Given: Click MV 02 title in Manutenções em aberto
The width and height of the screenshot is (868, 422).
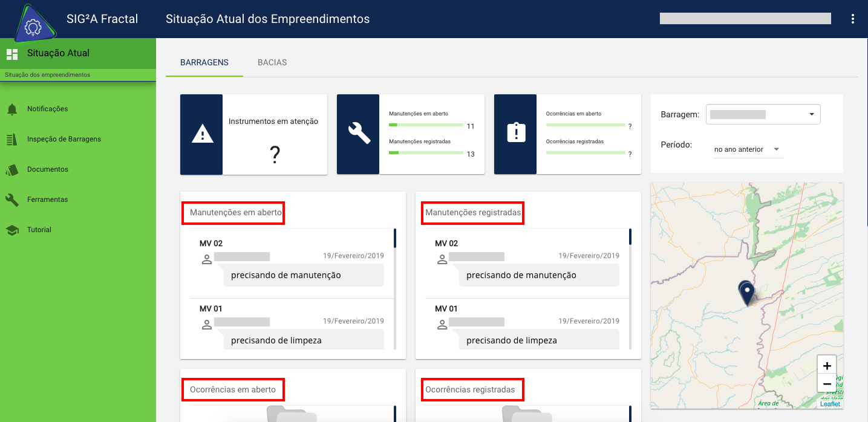Looking at the screenshot, I should point(211,244).
